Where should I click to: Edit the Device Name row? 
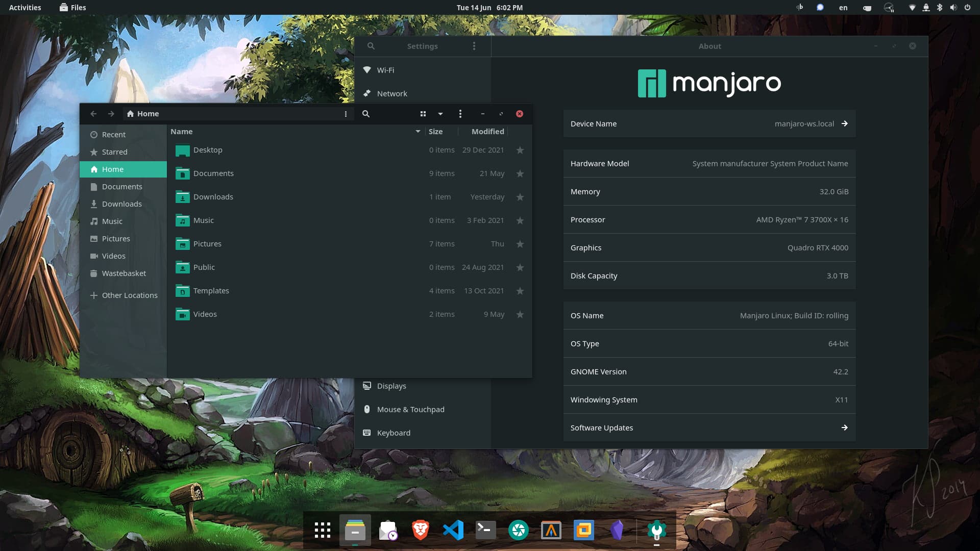click(x=709, y=123)
